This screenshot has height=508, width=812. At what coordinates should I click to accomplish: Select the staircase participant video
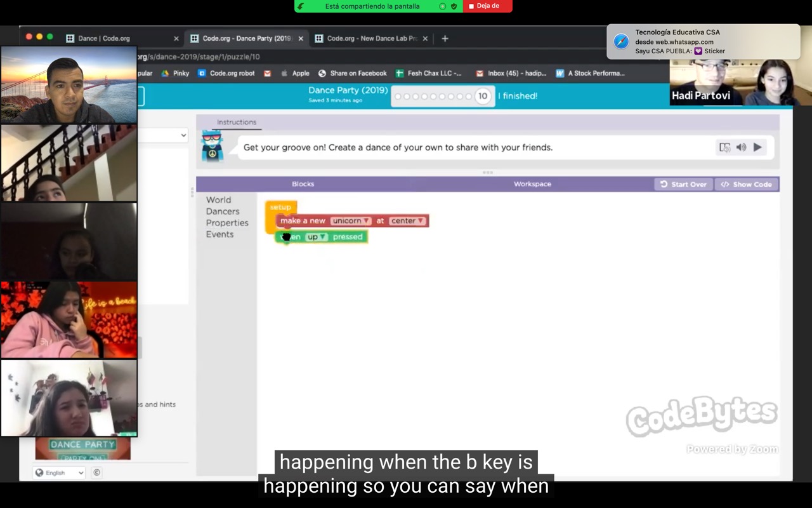pos(69,163)
